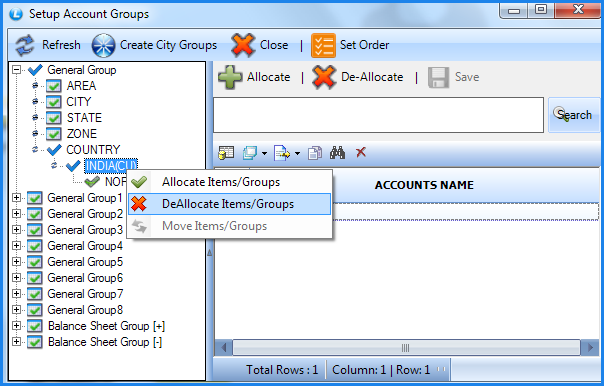Click the ACCOUNTS NAME column header
This screenshot has height=386, width=604.
(424, 185)
